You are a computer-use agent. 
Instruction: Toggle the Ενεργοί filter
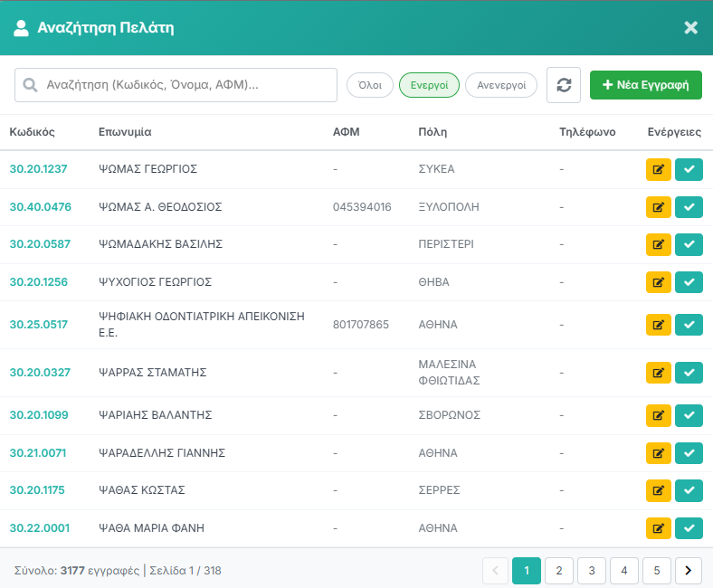pyautogui.click(x=429, y=85)
